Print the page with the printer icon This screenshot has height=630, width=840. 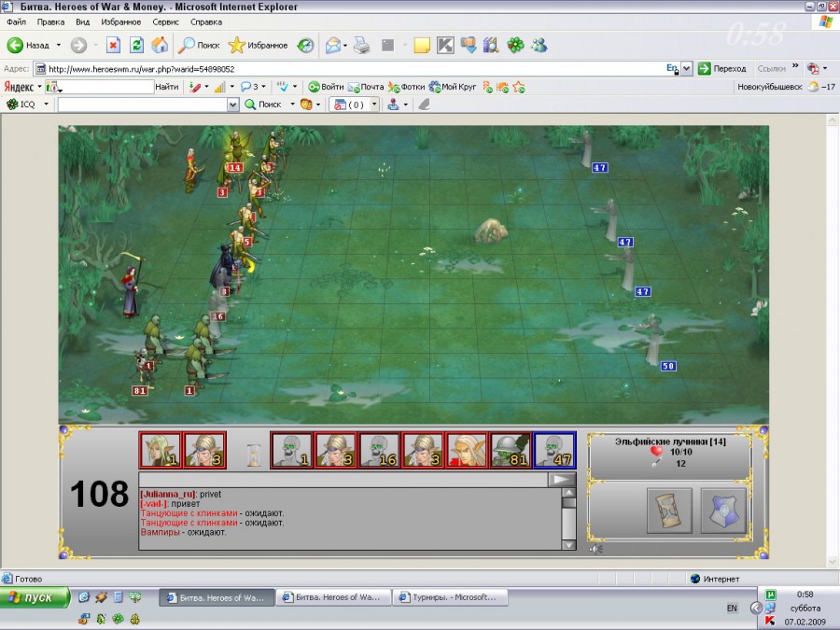tap(362, 46)
